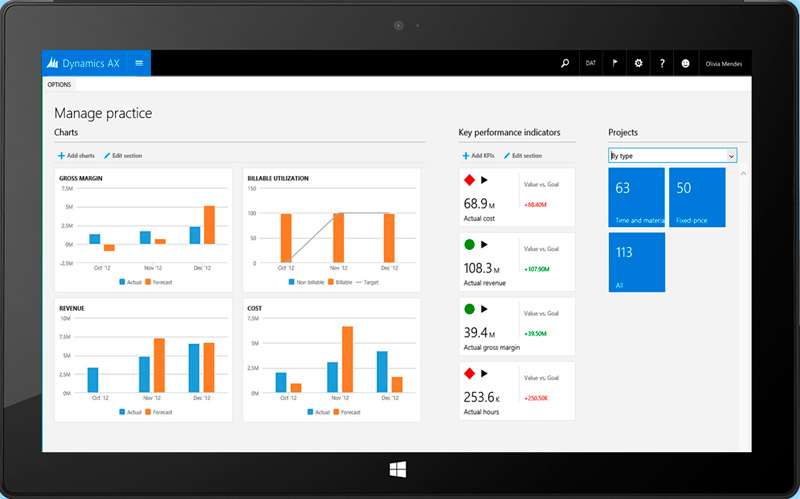Screen dimensions: 800x499
Task: Click Add charts button
Action: coord(76,156)
